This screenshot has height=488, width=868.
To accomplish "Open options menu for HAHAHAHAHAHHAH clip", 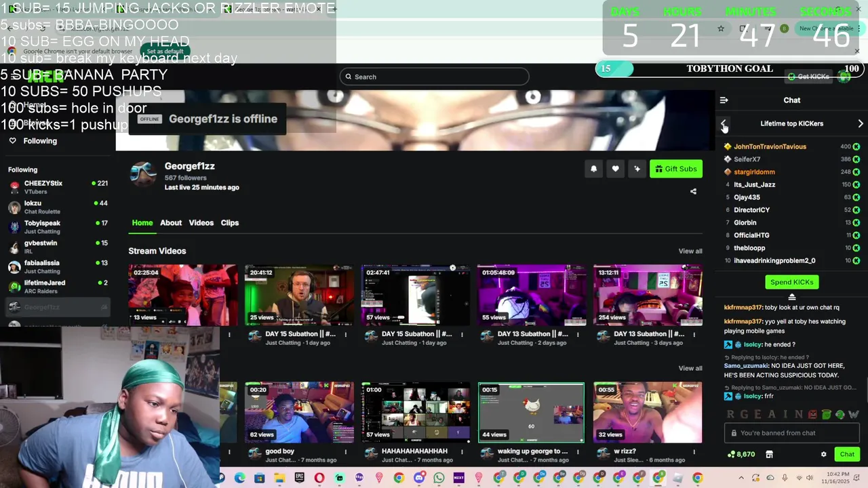I will point(462,451).
